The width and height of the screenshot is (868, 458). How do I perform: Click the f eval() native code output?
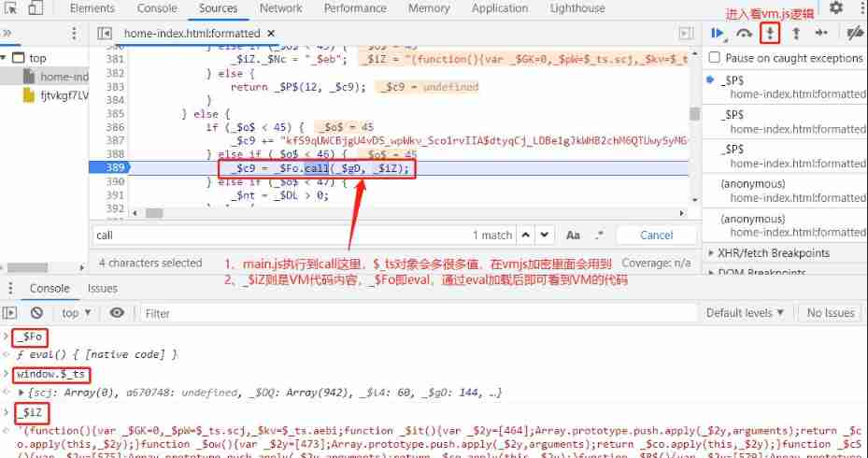click(x=96, y=354)
